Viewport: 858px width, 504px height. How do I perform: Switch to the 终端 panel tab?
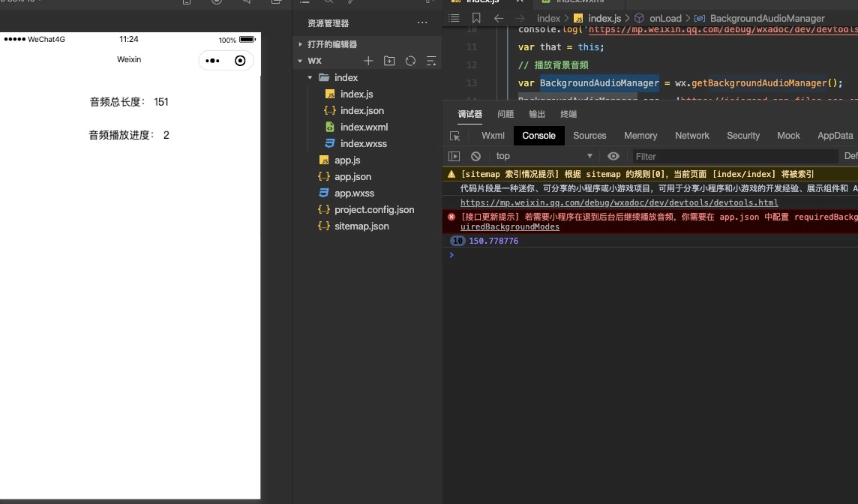[x=568, y=114]
